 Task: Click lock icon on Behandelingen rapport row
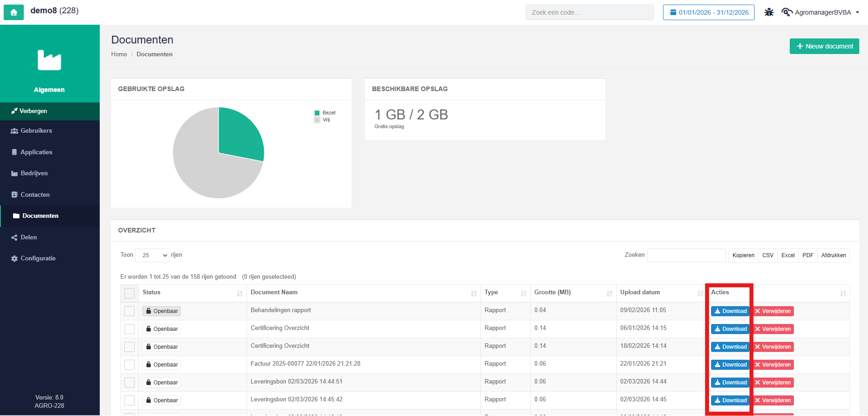tap(149, 311)
